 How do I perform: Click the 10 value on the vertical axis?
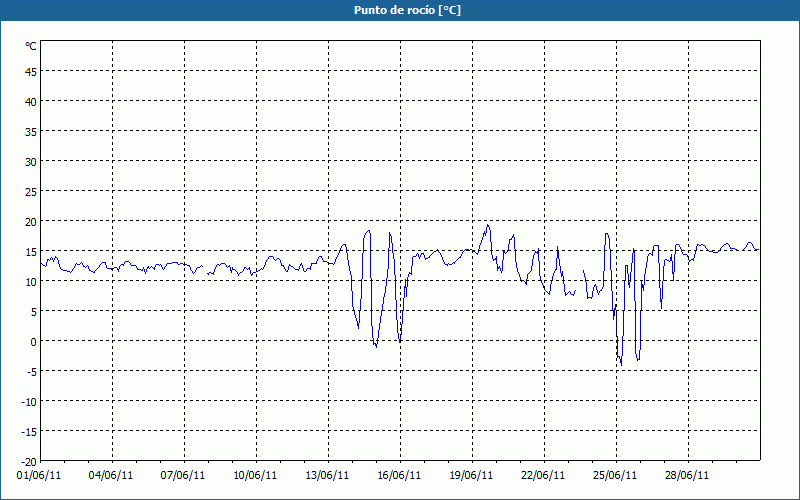[x=31, y=282]
